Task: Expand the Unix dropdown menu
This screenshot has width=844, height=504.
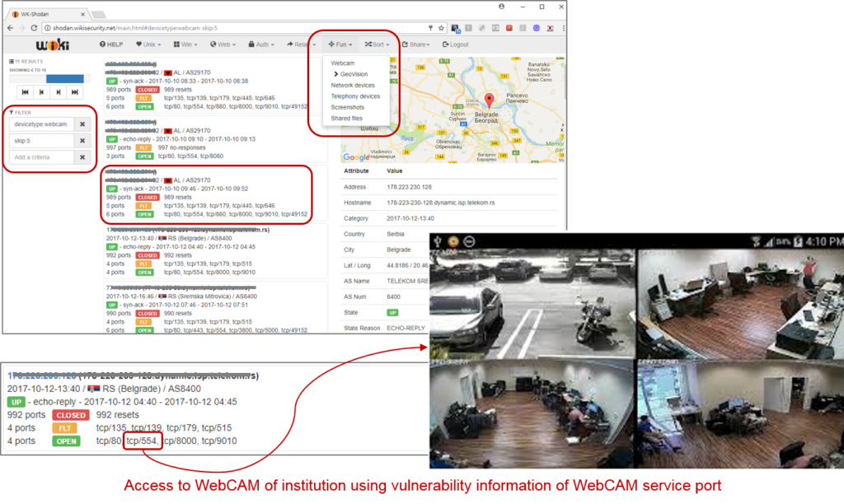Action: tap(149, 44)
